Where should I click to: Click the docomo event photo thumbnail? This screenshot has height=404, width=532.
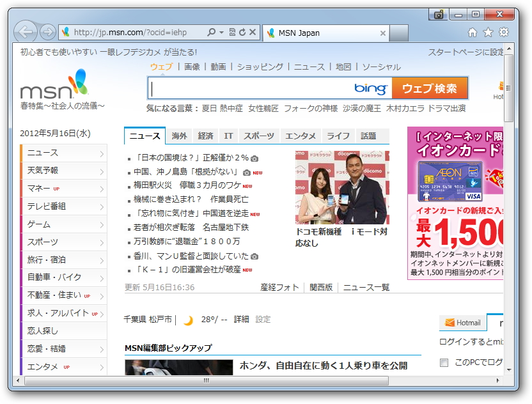[x=342, y=187]
